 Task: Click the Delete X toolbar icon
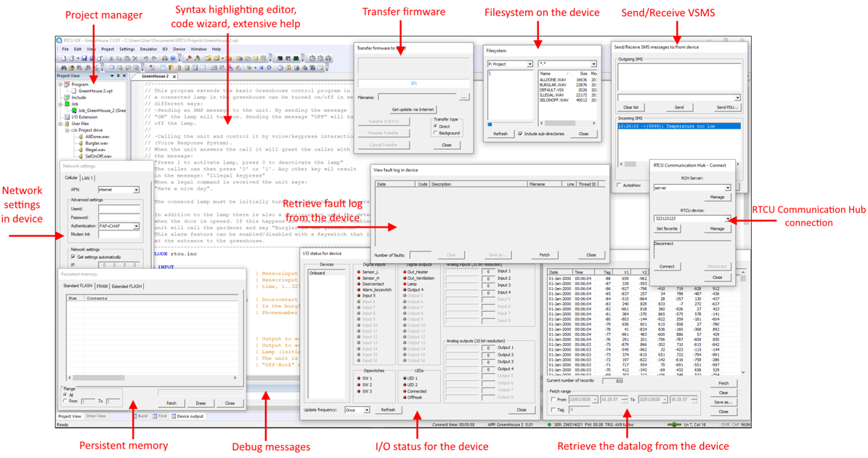[135, 58]
